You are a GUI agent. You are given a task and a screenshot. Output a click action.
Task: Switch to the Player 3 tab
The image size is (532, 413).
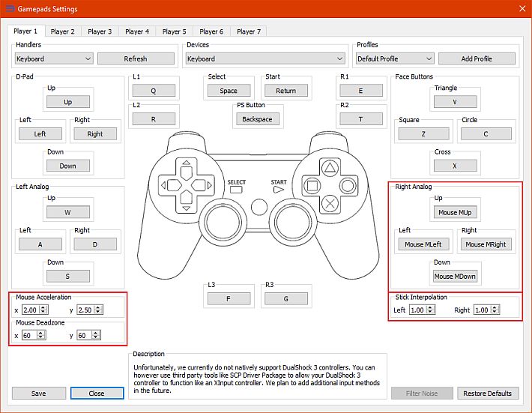(x=100, y=31)
